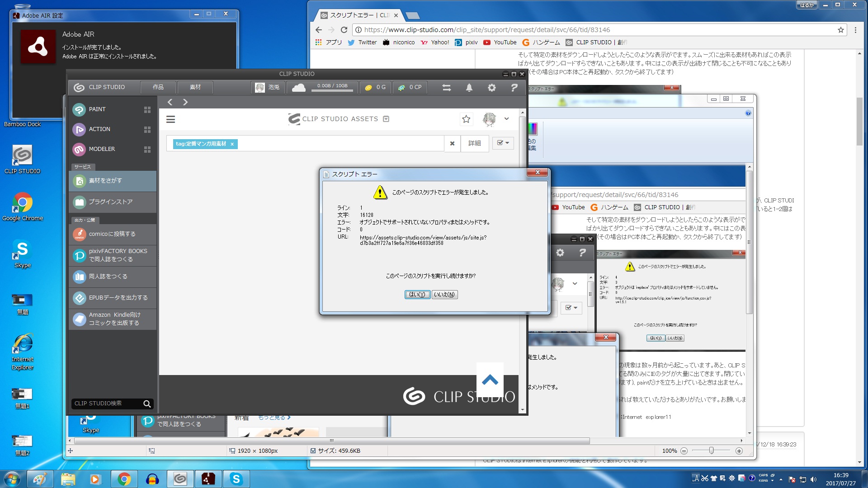Open Chrome アプリ bookmark shortcut
Screen dimensions: 868x488
pos(329,42)
